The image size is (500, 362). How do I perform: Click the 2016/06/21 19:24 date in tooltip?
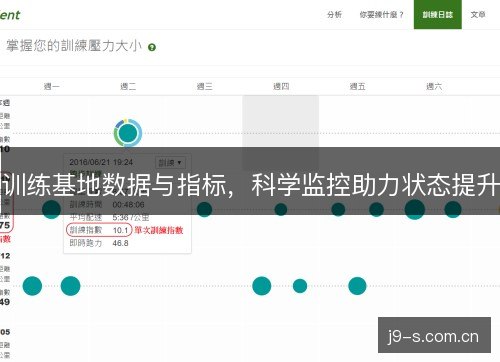(101, 162)
